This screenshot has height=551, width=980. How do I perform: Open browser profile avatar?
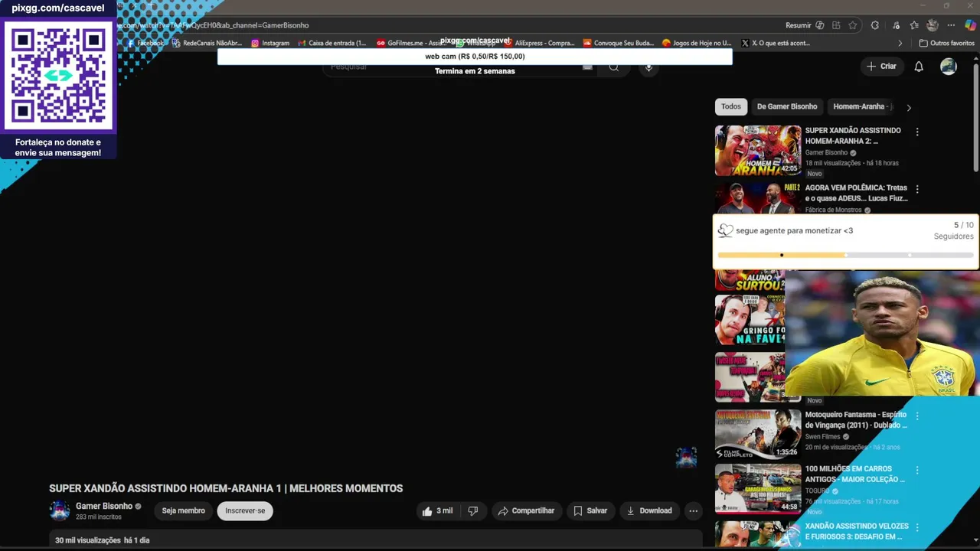932,25
